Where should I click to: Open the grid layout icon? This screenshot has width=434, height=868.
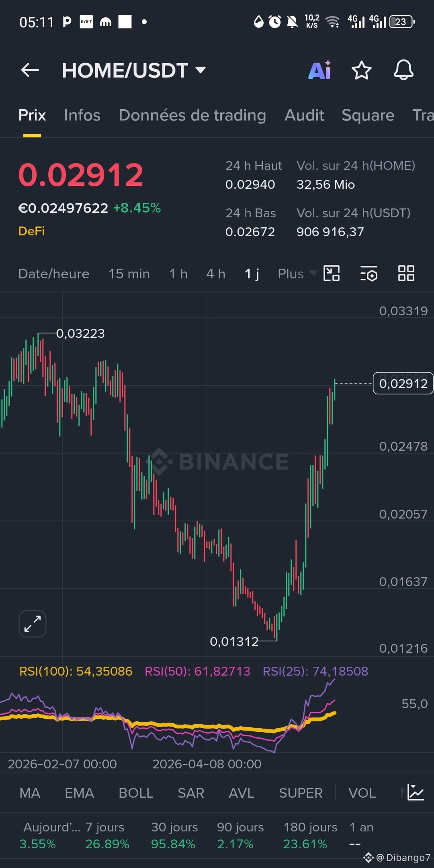(406, 274)
